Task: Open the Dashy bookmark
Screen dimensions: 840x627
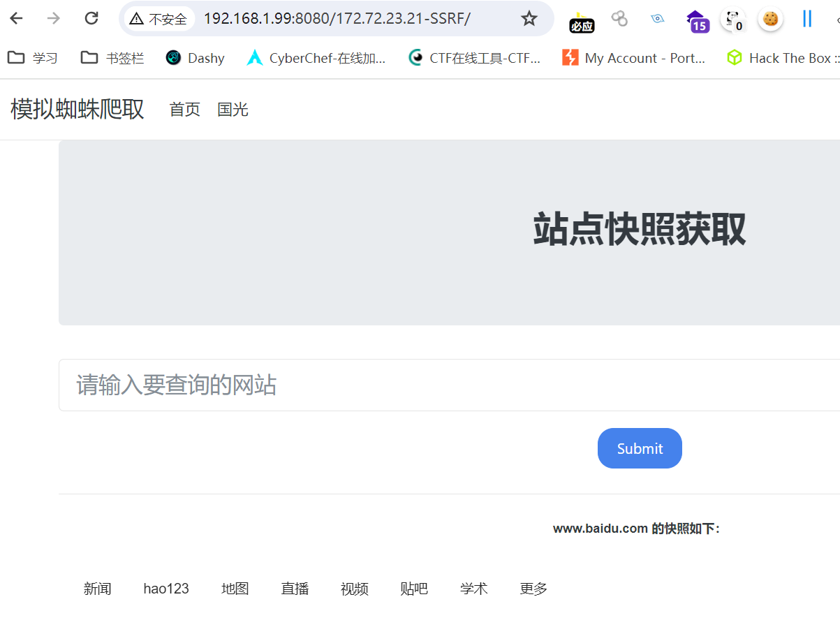Action: click(x=195, y=58)
